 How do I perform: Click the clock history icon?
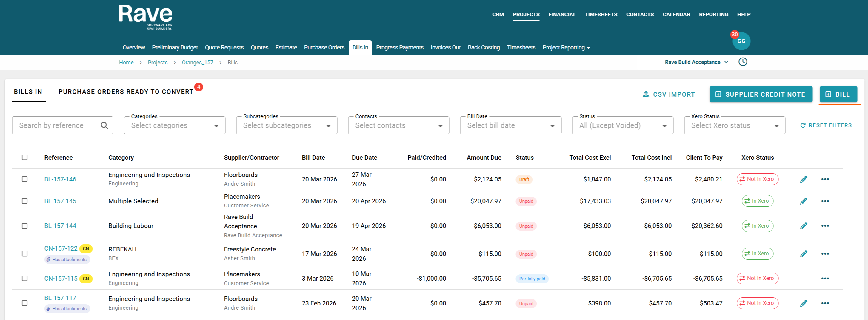click(743, 62)
